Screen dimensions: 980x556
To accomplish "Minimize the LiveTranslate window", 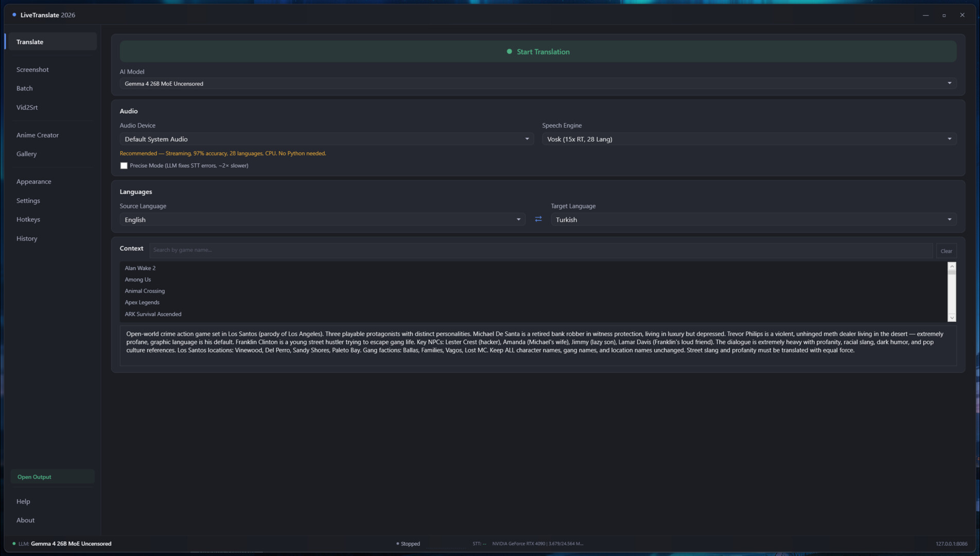I will pyautogui.click(x=925, y=15).
